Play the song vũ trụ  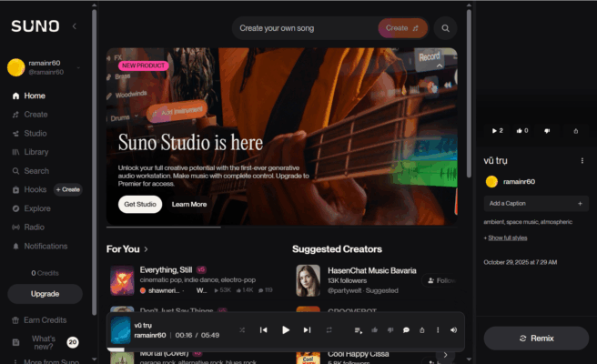click(x=286, y=329)
